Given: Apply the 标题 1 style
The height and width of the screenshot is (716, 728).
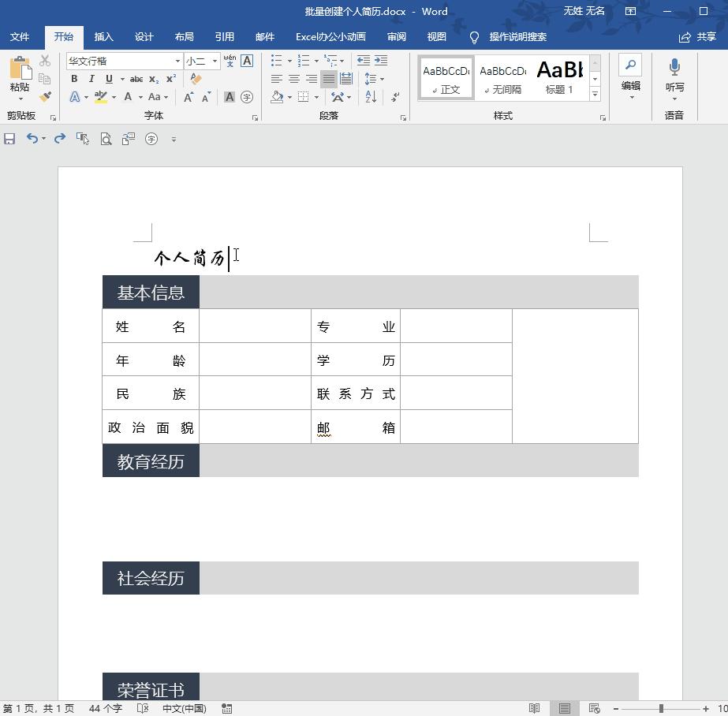Looking at the screenshot, I should [558, 77].
